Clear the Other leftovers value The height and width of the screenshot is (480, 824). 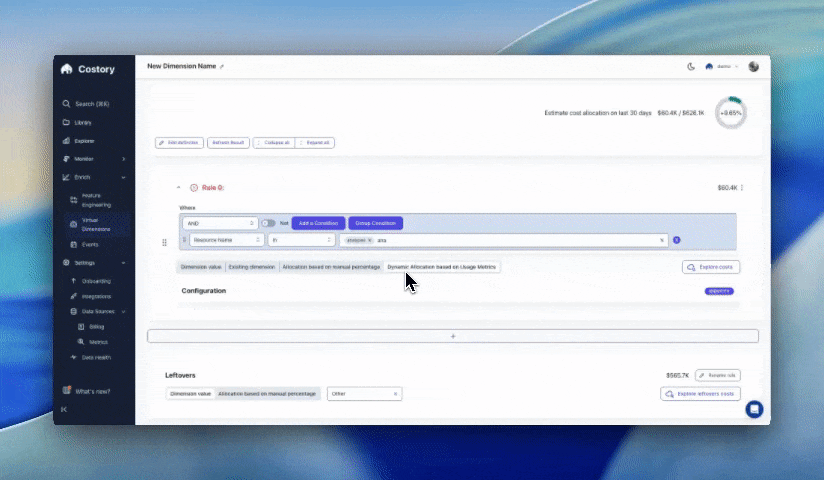point(395,394)
